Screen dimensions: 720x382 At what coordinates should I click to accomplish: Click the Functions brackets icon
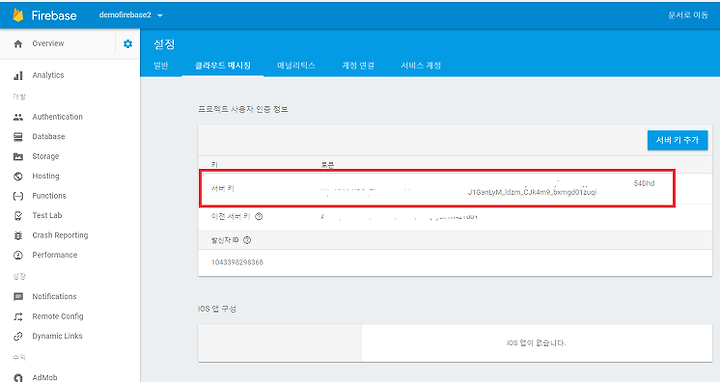coord(18,196)
